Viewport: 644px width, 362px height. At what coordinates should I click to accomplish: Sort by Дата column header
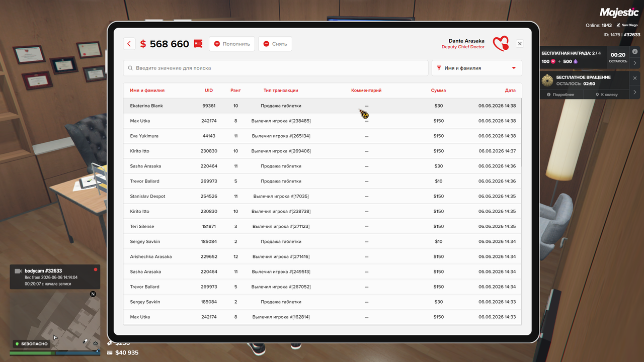pos(510,90)
